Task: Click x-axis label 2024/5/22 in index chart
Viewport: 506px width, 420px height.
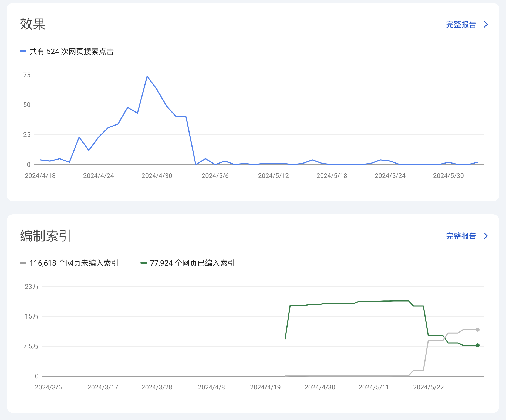Action: click(429, 387)
